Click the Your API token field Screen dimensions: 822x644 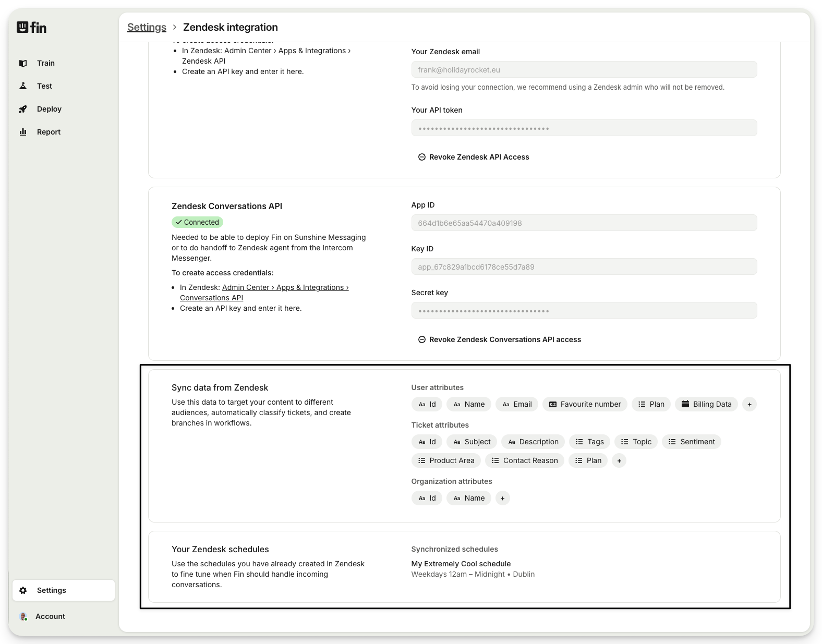point(584,128)
